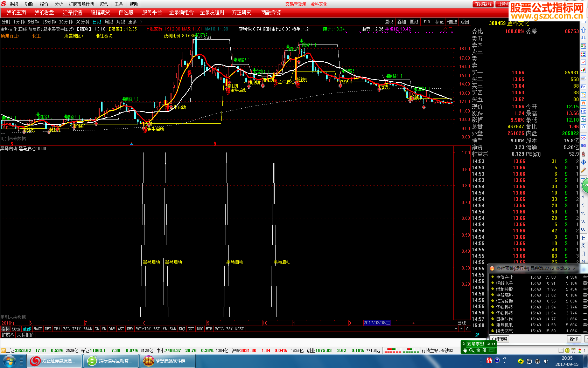Switch chart to 15分钟 period
Screen dimensions: 588x368
[x=49, y=22]
